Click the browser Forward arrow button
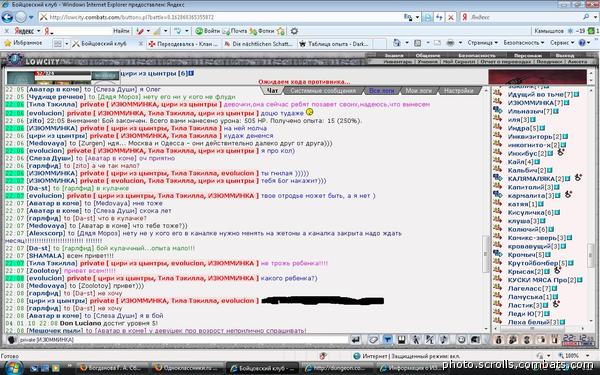 tap(21, 17)
